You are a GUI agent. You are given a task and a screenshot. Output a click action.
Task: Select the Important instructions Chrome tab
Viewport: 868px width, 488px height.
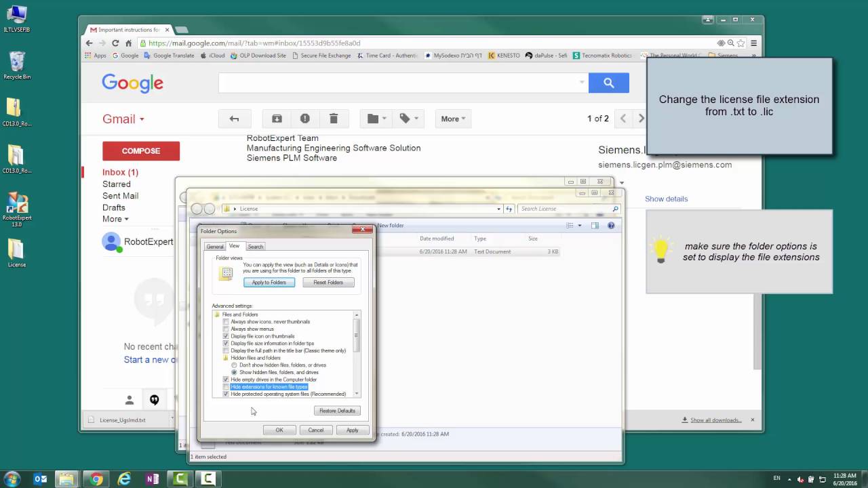pyautogui.click(x=130, y=30)
